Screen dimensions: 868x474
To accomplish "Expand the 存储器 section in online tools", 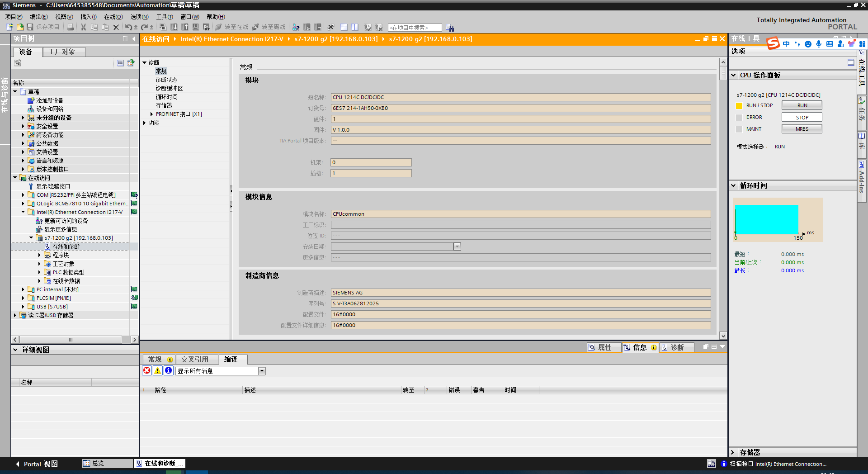I will (x=733, y=452).
